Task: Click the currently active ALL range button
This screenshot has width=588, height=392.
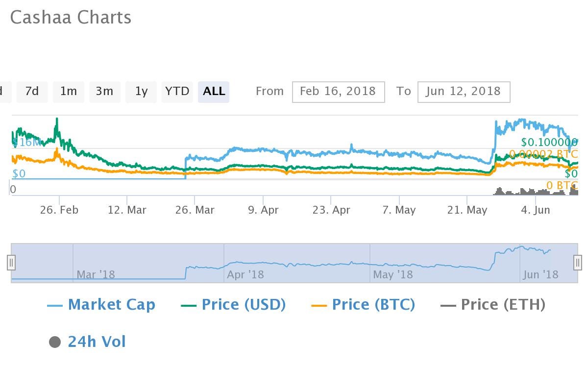Action: coord(214,92)
